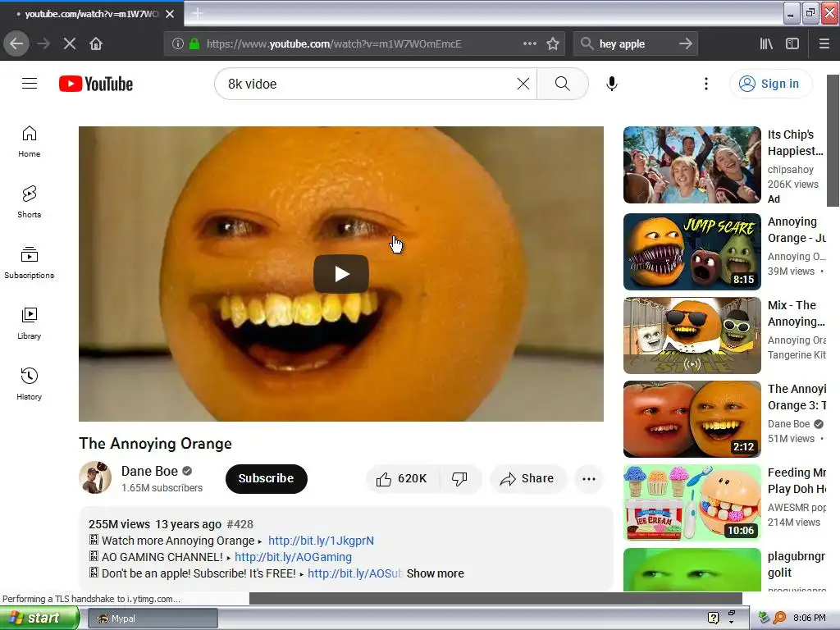This screenshot has height=630, width=840.
Task: Click the browser search arrow next to 'hey apple'
Action: [686, 43]
